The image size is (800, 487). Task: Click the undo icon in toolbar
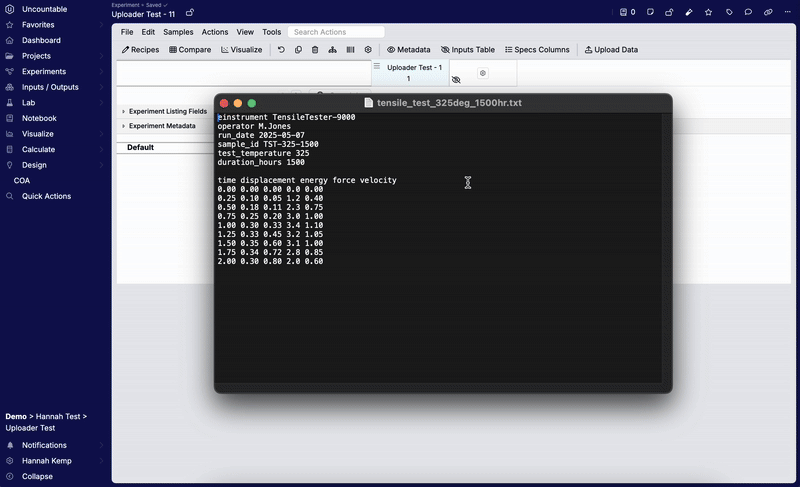pyautogui.click(x=281, y=49)
